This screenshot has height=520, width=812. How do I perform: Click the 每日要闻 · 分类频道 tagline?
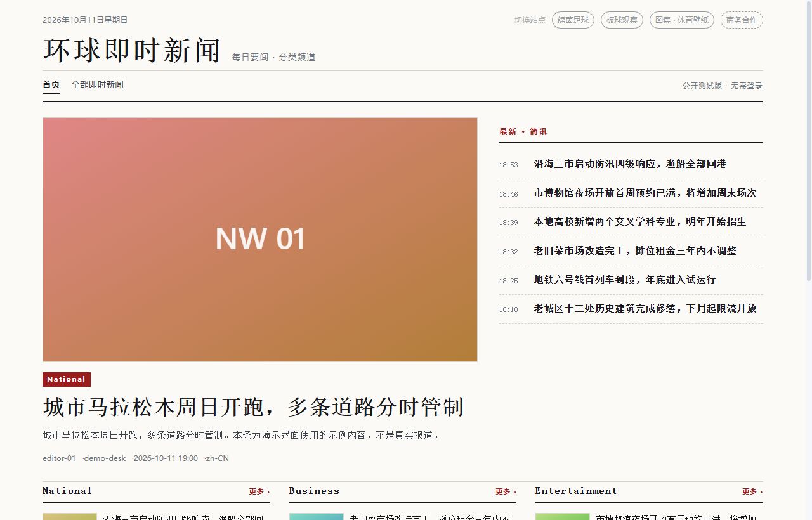click(x=273, y=57)
